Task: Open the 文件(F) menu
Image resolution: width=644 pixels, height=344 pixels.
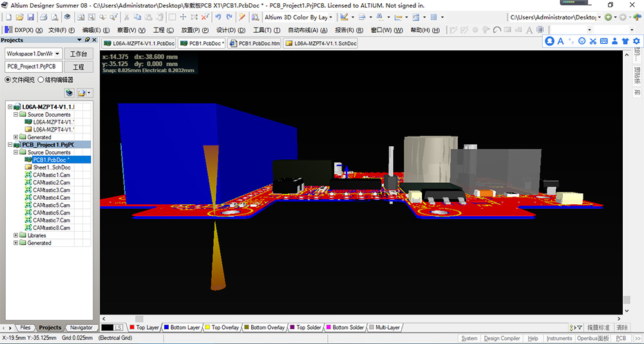Action: 62,30
